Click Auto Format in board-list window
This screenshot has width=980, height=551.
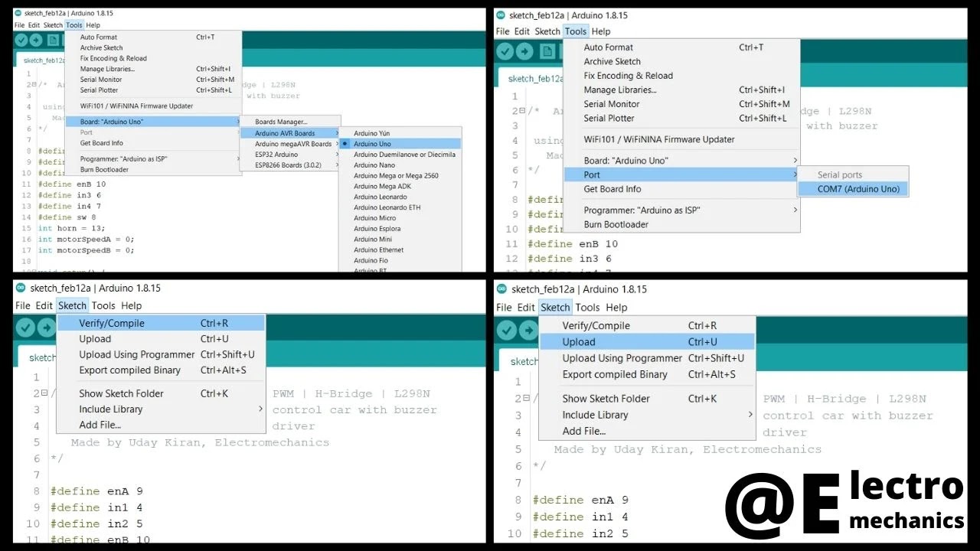[x=99, y=37]
